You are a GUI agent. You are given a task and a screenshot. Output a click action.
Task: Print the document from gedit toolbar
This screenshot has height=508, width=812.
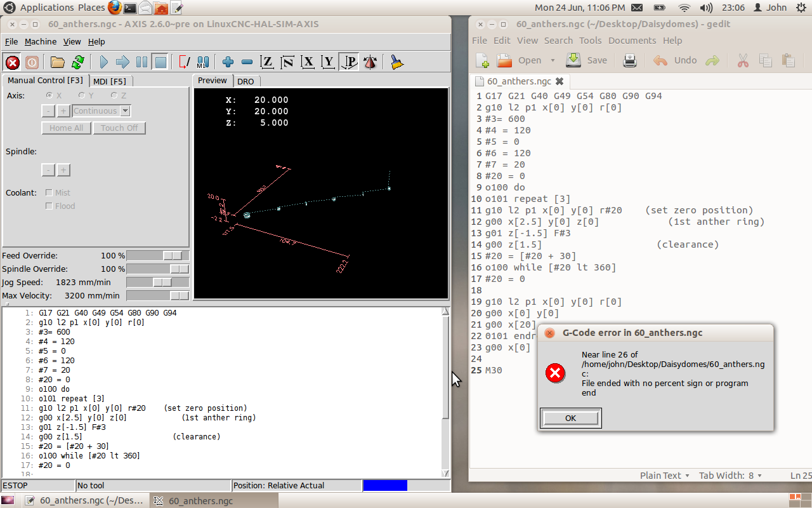(x=630, y=60)
